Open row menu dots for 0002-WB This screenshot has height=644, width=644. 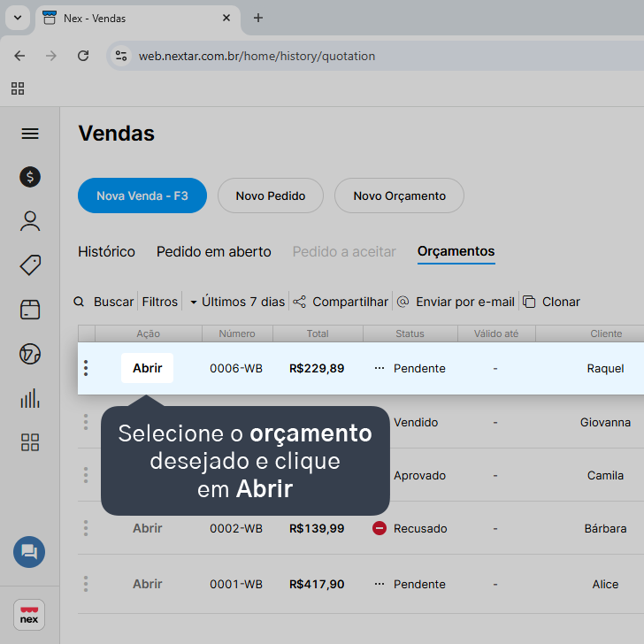(86, 528)
